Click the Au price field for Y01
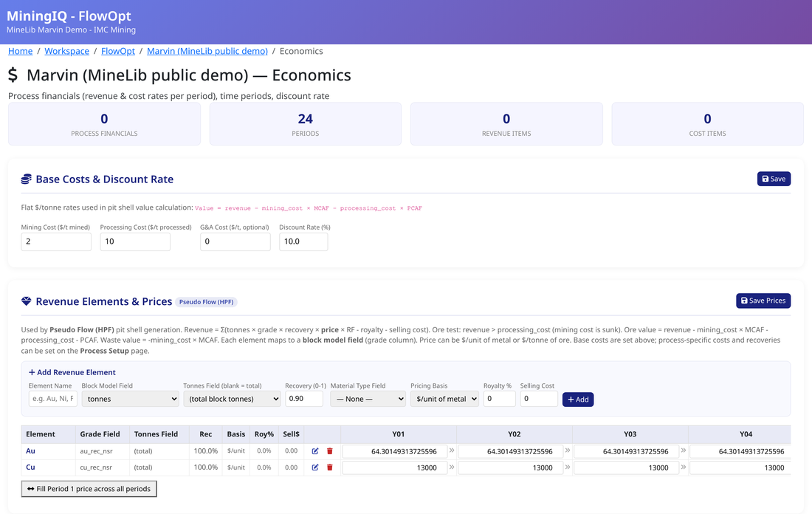 click(395, 452)
